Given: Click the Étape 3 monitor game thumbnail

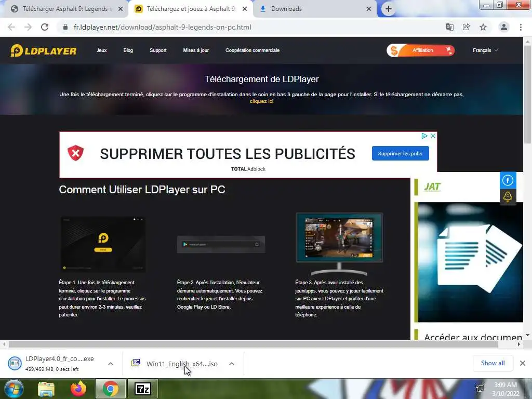Looking at the screenshot, I should [x=339, y=244].
